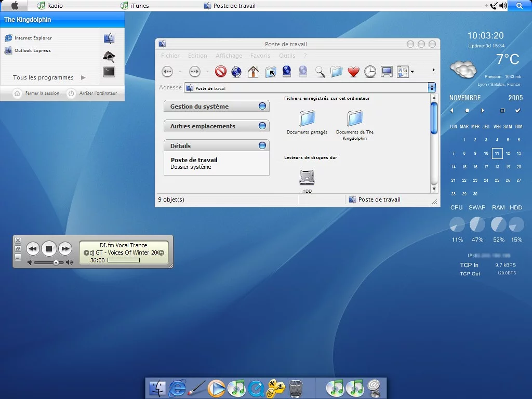Open Favorites with the red heart icon

click(353, 72)
